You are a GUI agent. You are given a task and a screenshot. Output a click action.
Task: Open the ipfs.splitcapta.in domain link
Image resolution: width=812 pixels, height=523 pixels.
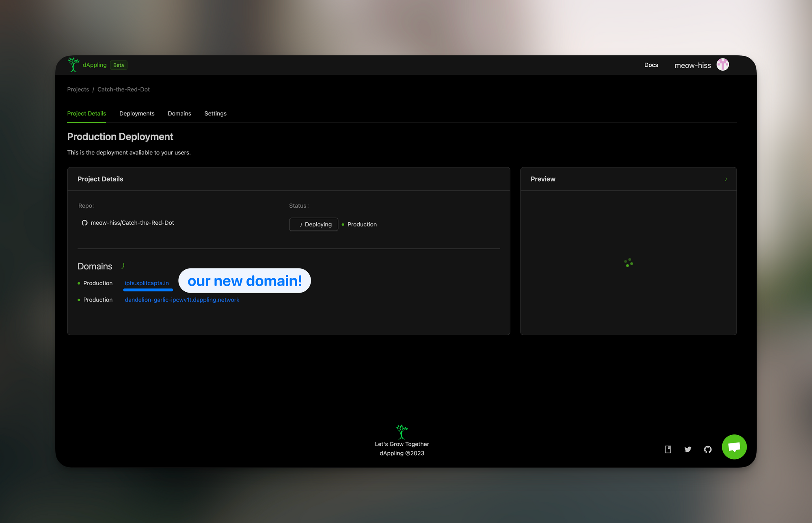pos(147,283)
